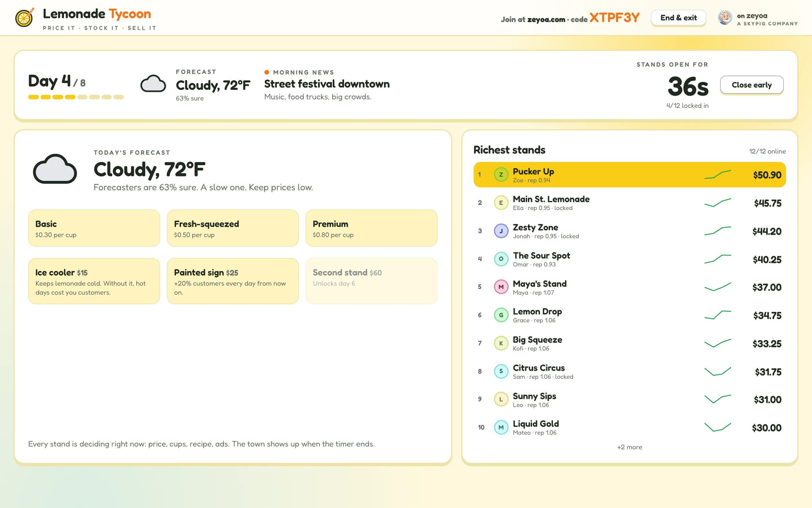Close the stands early
The width and height of the screenshot is (812, 508).
(752, 85)
